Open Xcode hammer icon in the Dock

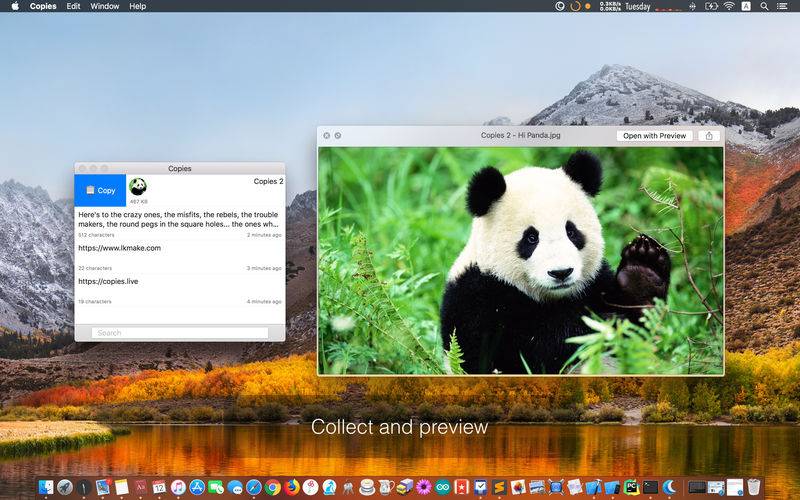point(594,487)
